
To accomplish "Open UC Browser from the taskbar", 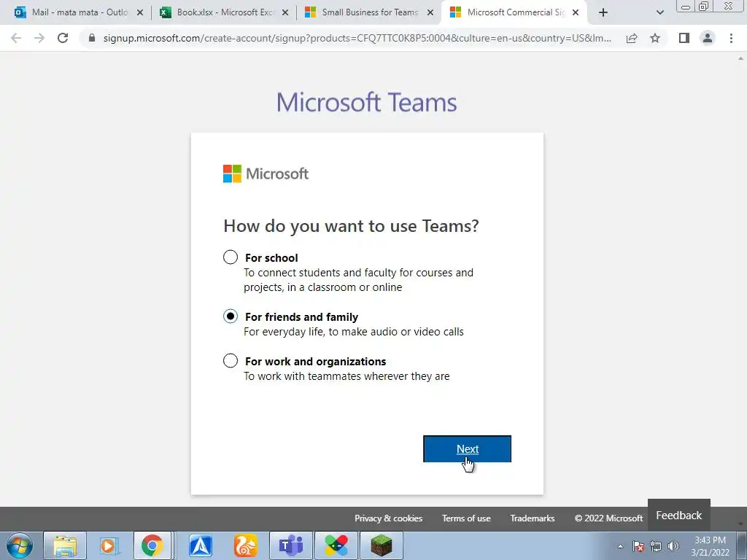I will [x=245, y=545].
